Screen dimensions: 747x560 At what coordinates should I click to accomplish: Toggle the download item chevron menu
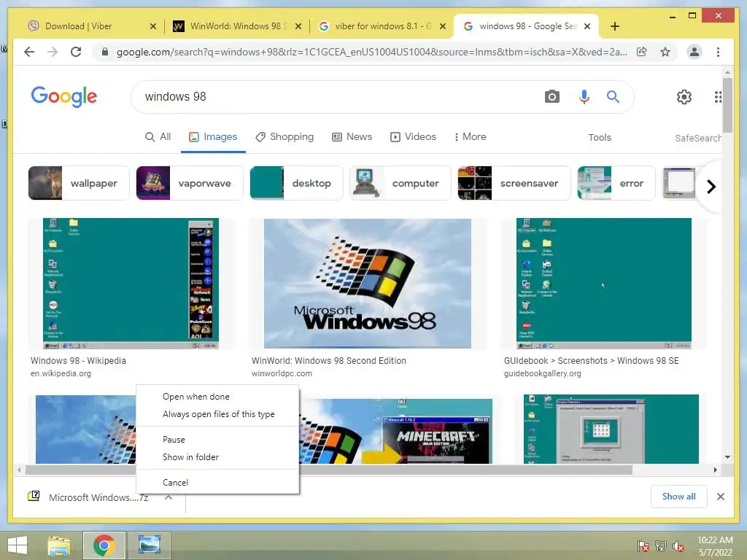click(x=169, y=497)
